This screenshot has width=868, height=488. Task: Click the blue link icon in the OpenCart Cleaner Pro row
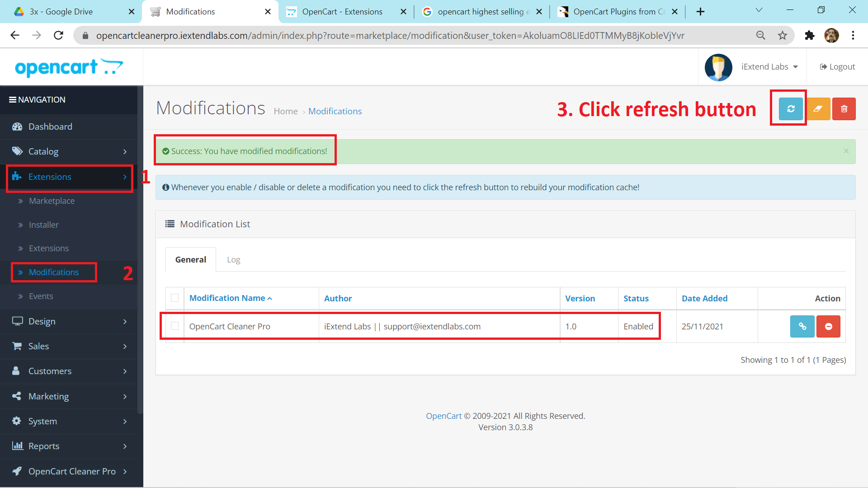point(802,326)
